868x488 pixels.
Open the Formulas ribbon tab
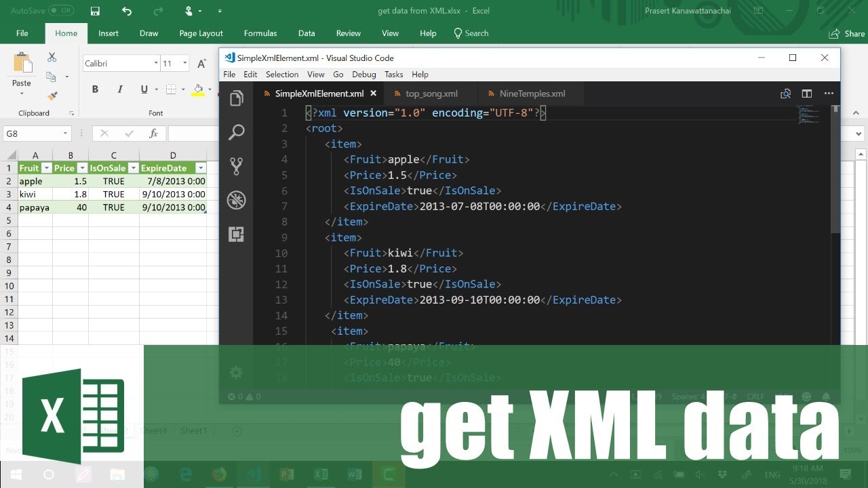click(x=260, y=33)
